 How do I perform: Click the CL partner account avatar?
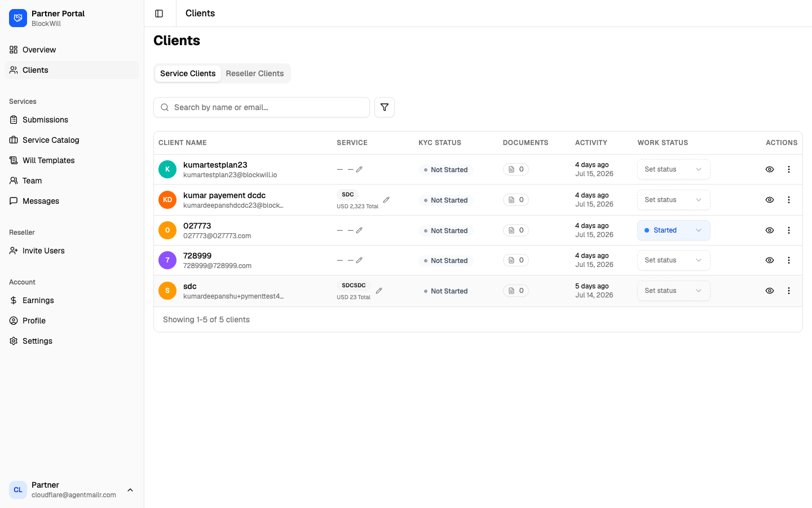[x=18, y=490]
